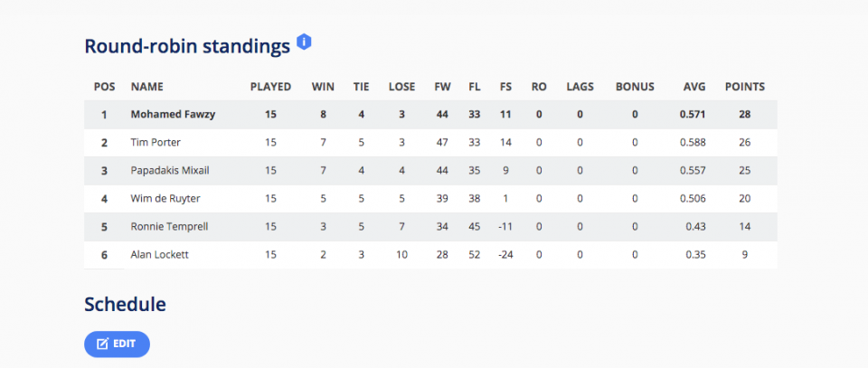Click the BONUS column header
868x368 pixels.
[x=635, y=87]
